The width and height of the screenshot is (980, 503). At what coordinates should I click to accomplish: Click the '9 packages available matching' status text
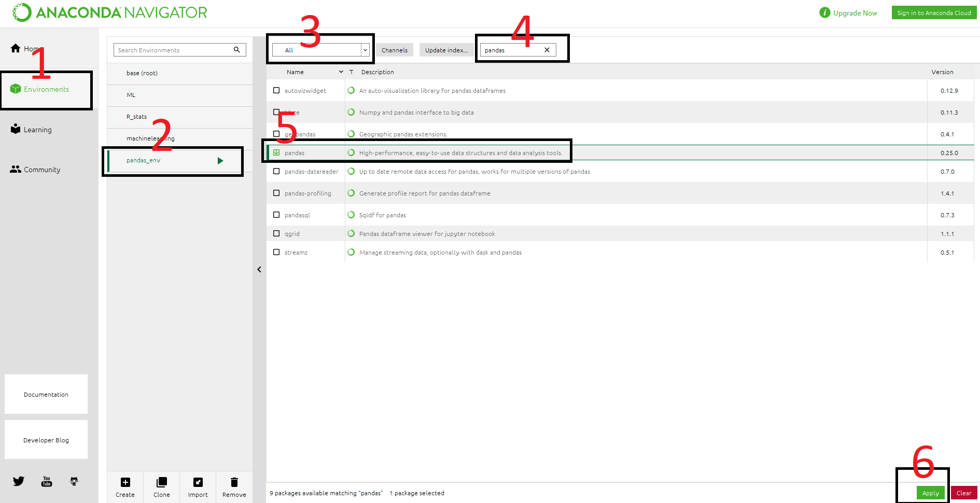click(326, 493)
